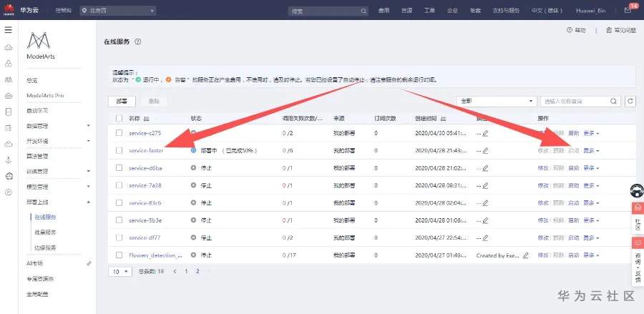The width and height of the screenshot is (644, 314).
Task: Sort by the 名称 column sort icon
Action: pos(146,118)
